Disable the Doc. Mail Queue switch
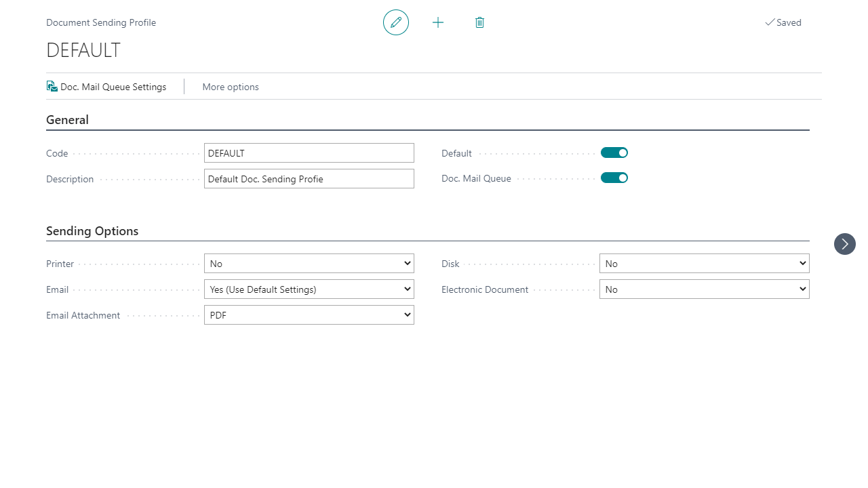Viewport: 868px width, 488px height. tap(614, 178)
